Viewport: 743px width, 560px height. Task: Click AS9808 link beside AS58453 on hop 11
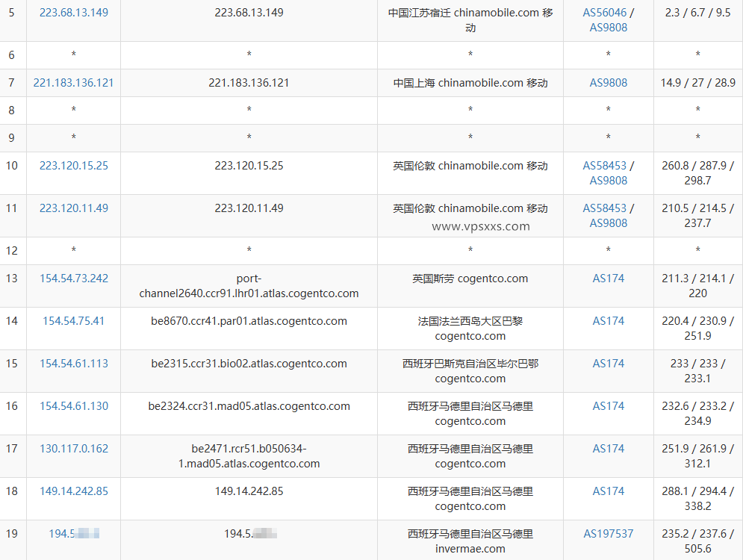(x=608, y=223)
